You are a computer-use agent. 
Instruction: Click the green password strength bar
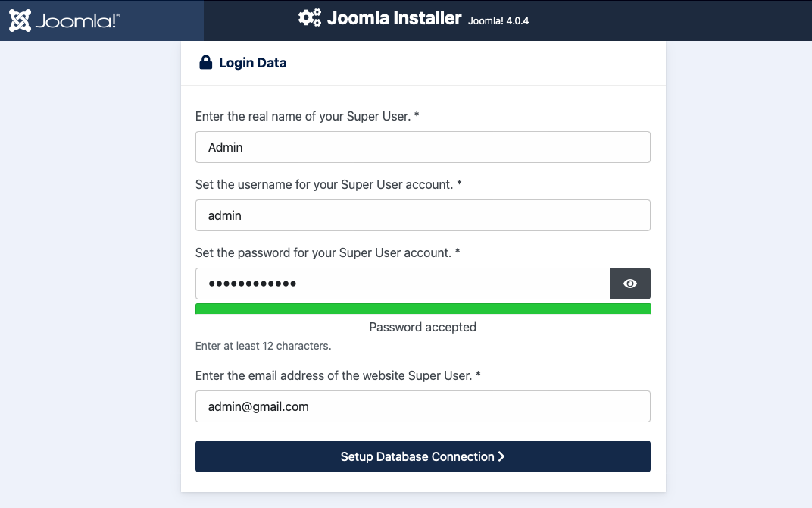(x=423, y=309)
